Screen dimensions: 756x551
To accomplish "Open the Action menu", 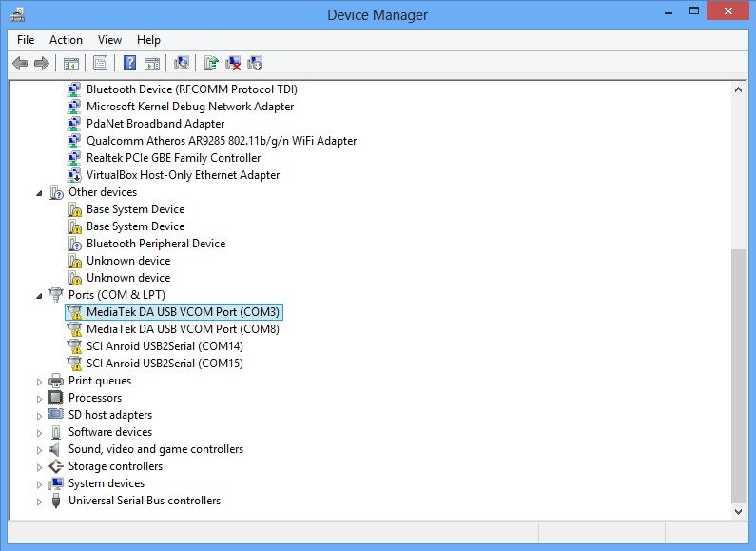I will [66, 40].
